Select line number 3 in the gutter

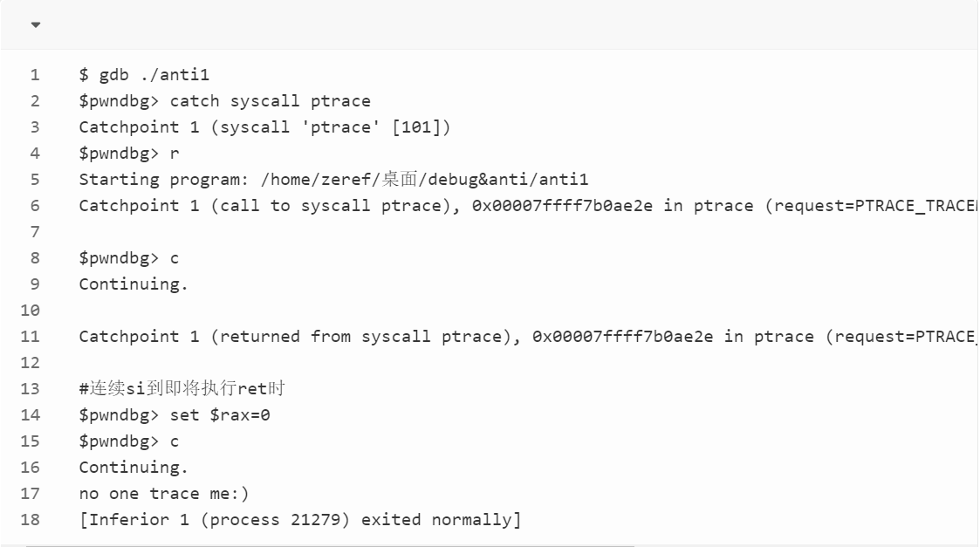pyautogui.click(x=35, y=127)
